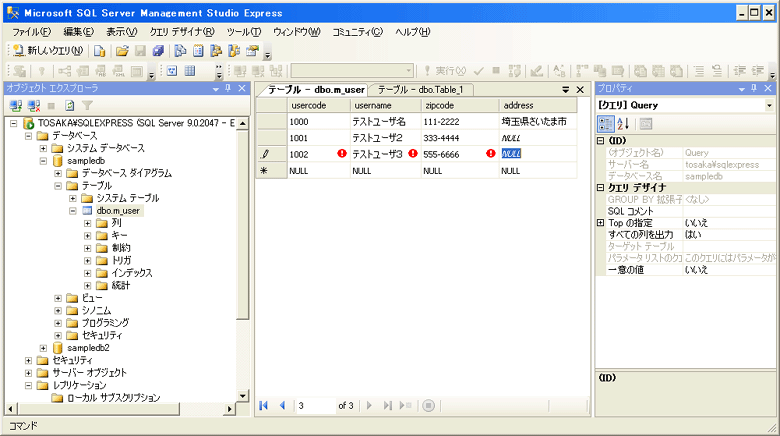Click the Database Engine Query icon
This screenshot has height=436, width=780.
pyautogui.click(x=99, y=50)
